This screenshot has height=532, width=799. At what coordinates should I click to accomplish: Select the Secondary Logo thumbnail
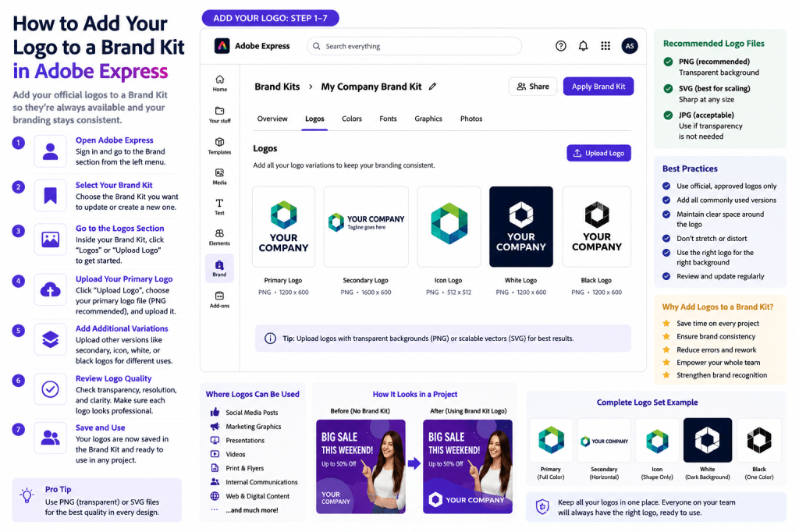(366, 227)
